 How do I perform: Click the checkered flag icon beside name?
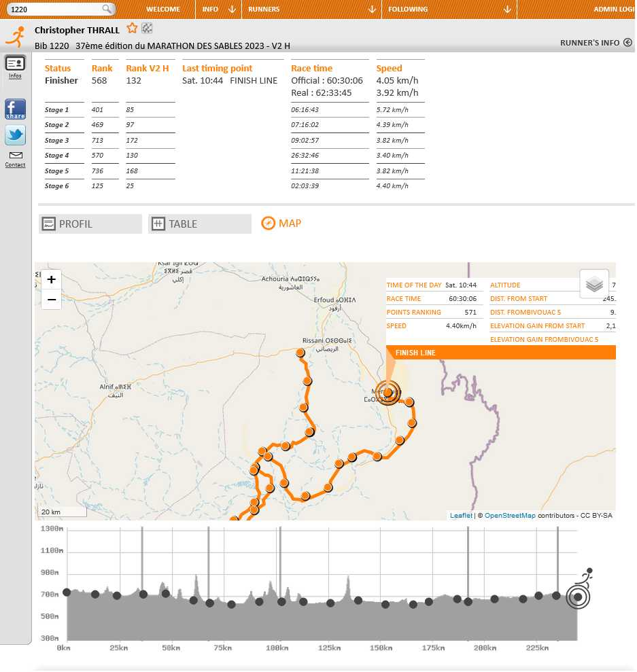(x=147, y=29)
